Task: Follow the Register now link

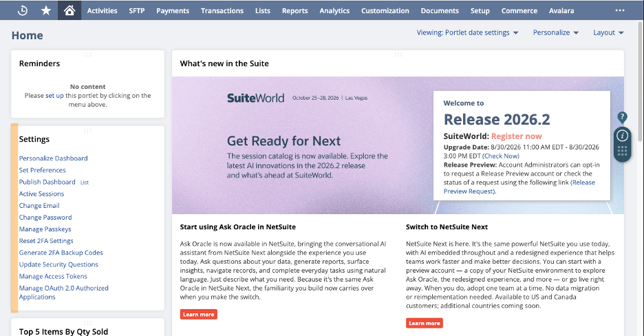Action: point(516,136)
